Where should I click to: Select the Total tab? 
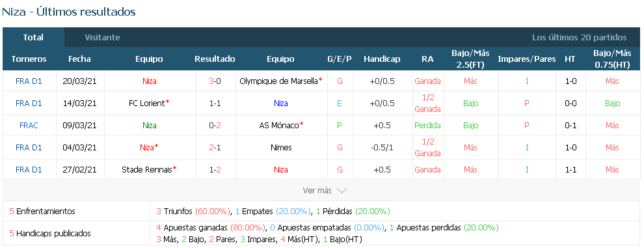click(x=33, y=37)
